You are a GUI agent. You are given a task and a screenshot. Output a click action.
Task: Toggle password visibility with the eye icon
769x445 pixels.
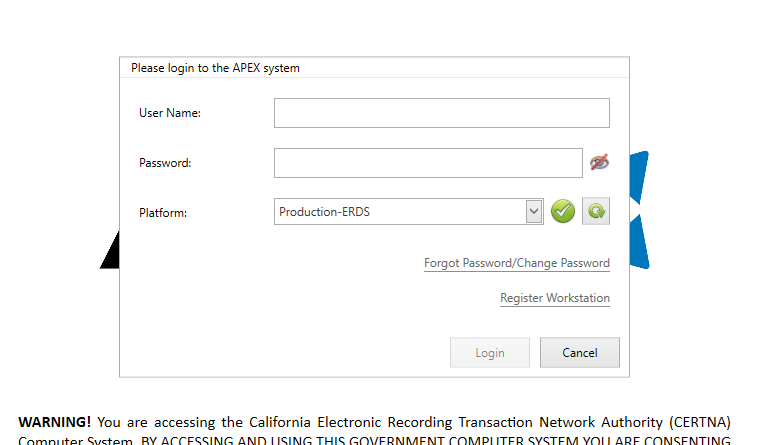click(x=599, y=162)
